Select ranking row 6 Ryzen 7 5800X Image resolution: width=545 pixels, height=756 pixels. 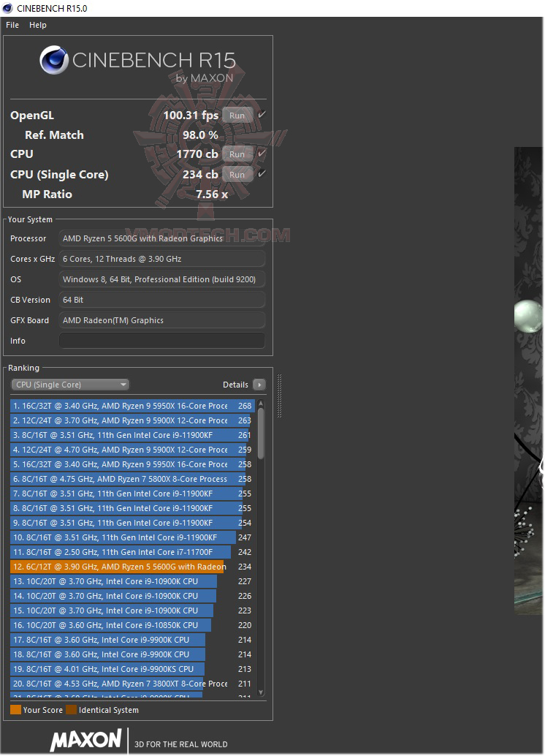(132, 479)
